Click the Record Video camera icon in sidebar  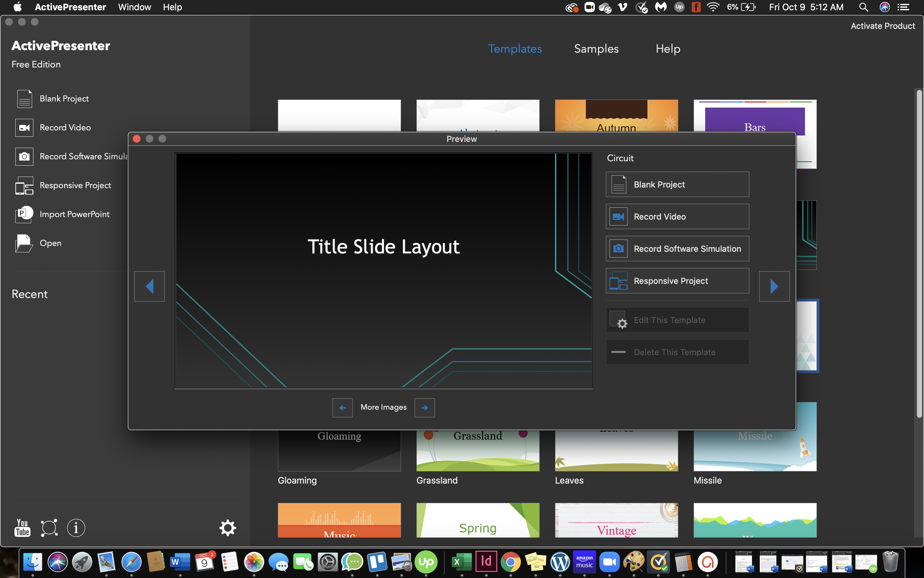(x=24, y=128)
